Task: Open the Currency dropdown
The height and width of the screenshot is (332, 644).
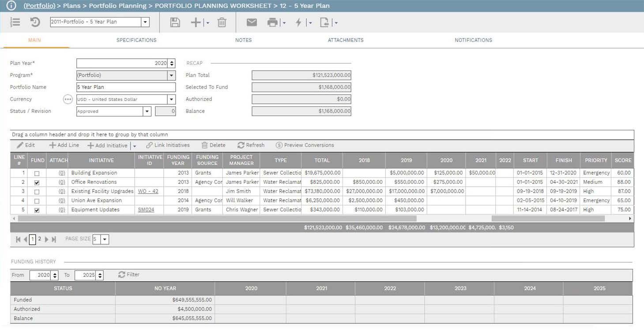Action: (x=171, y=99)
